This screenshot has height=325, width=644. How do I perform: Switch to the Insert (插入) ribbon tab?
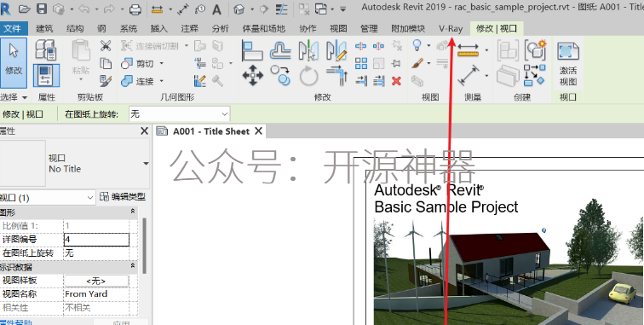coord(159,29)
